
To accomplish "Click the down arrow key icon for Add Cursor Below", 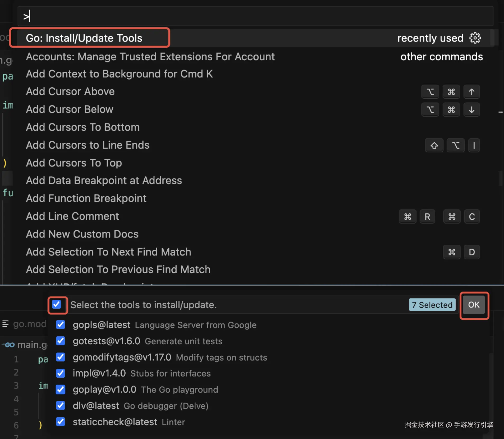I will coord(471,109).
